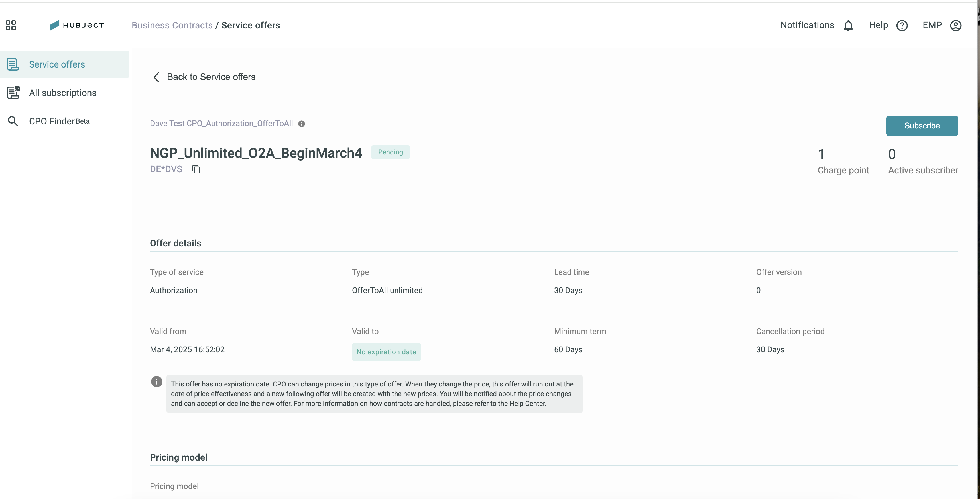The height and width of the screenshot is (499, 980).
Task: Click Valid from date Mar 4, 2025 16:52:02
Action: (187, 350)
